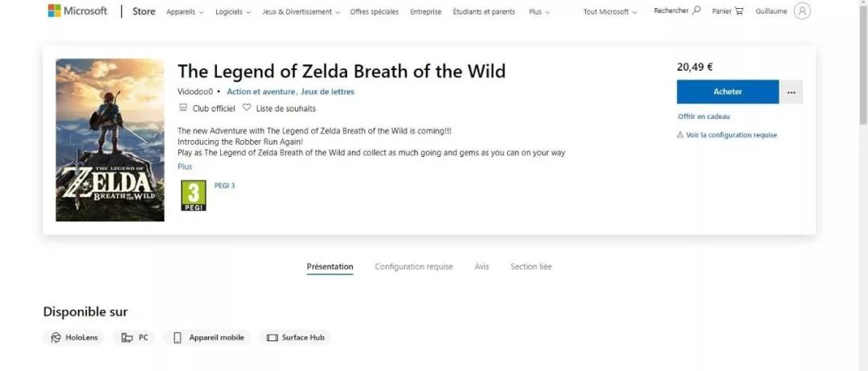868x371 pixels.
Task: Click the Microsoft logo
Action: click(77, 11)
